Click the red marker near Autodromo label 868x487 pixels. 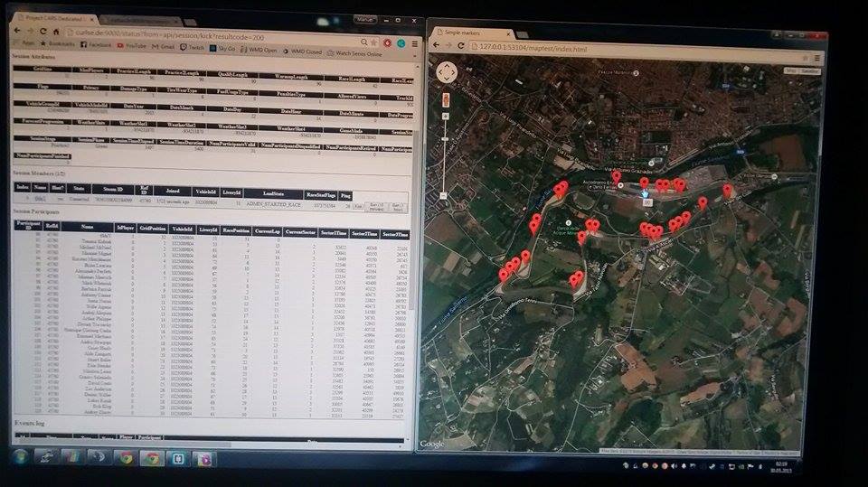[x=617, y=176]
